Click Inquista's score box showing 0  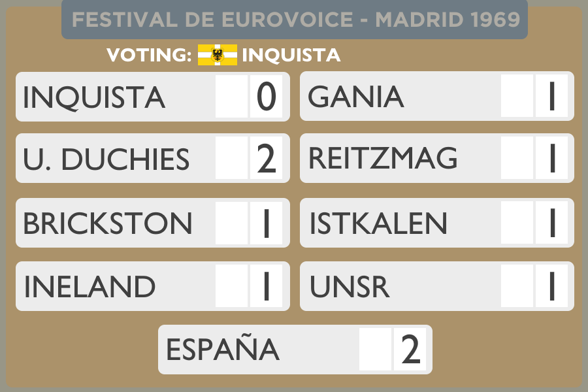click(x=267, y=97)
